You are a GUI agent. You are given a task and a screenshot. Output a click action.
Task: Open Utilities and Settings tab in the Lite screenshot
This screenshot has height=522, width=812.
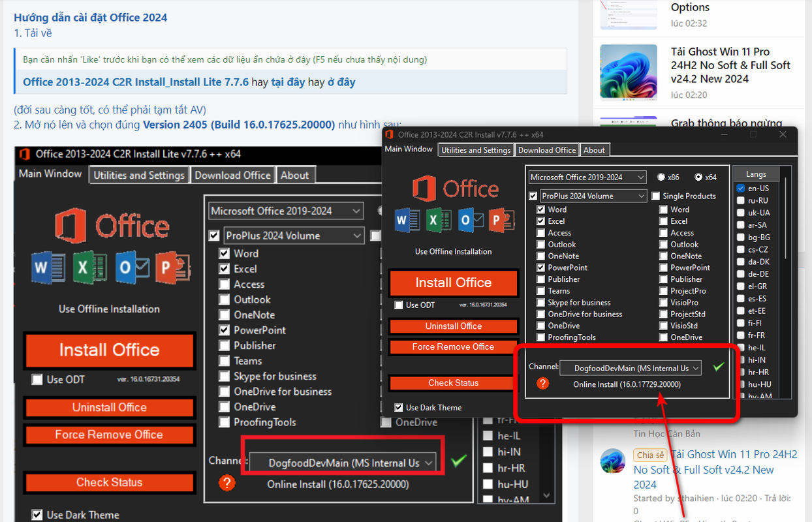[139, 175]
